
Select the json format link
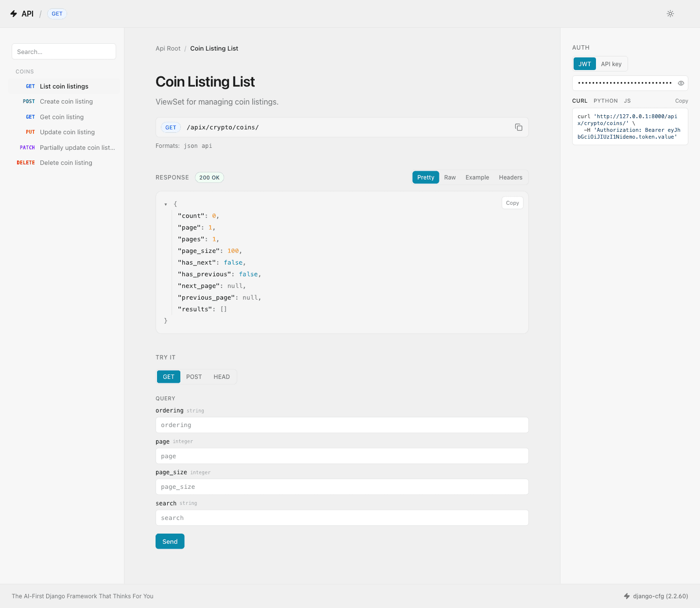191,146
